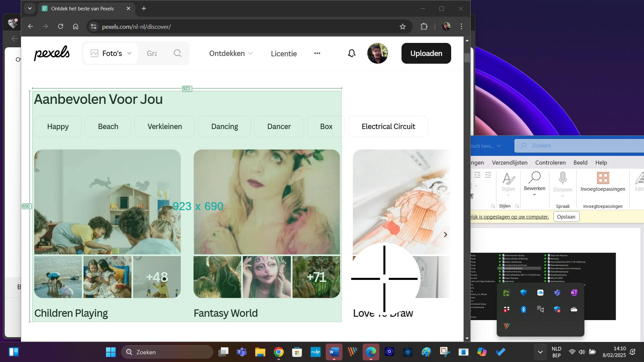The width and height of the screenshot is (644, 362).
Task: Click the Uploaden button
Action: pyautogui.click(x=426, y=53)
